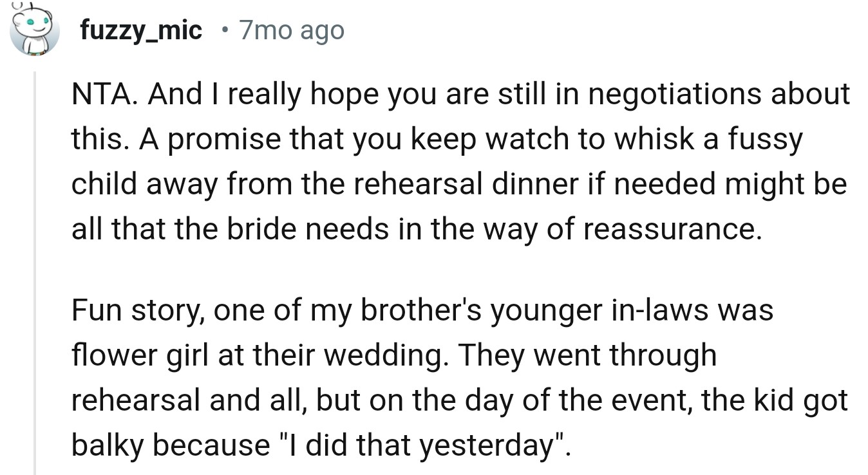868x475 pixels.
Task: Collapse the comment thread using vertical line
Action: click(x=35, y=270)
